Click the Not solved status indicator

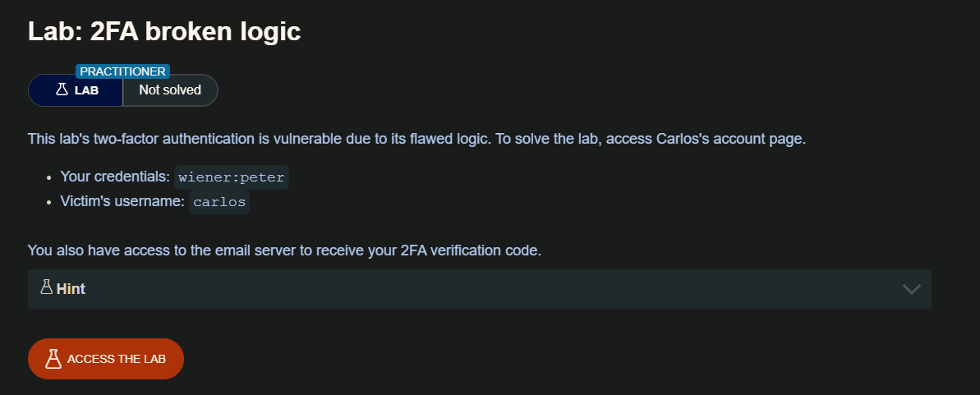tap(170, 90)
